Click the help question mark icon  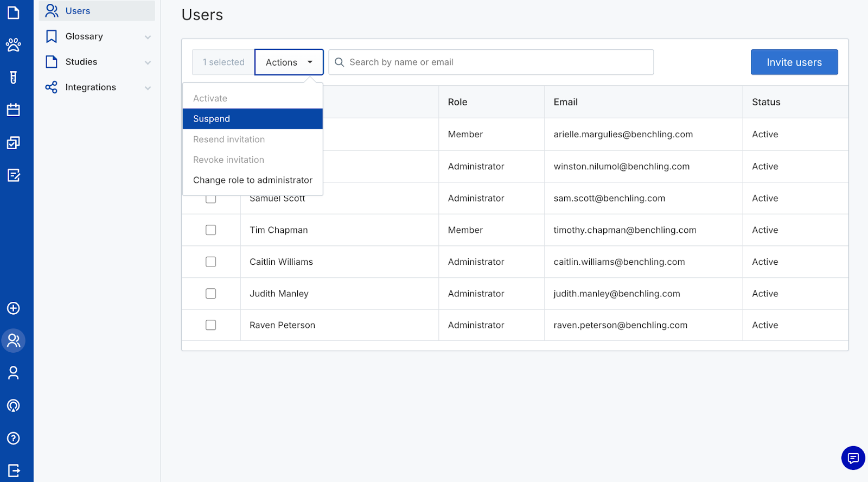pos(14,438)
